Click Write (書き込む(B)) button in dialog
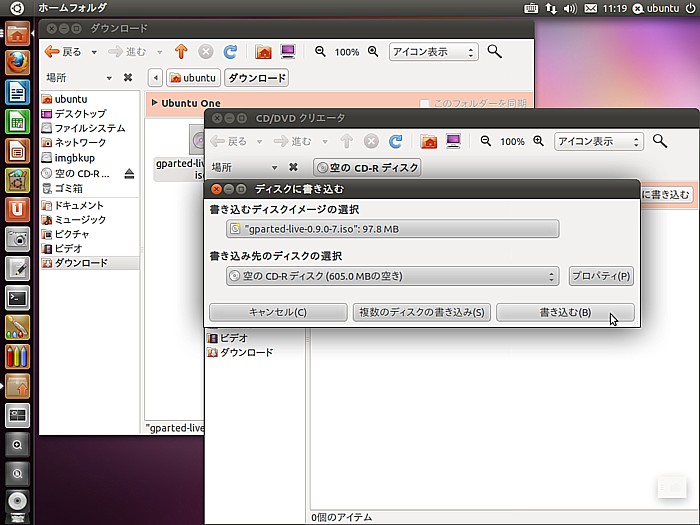 tap(565, 312)
